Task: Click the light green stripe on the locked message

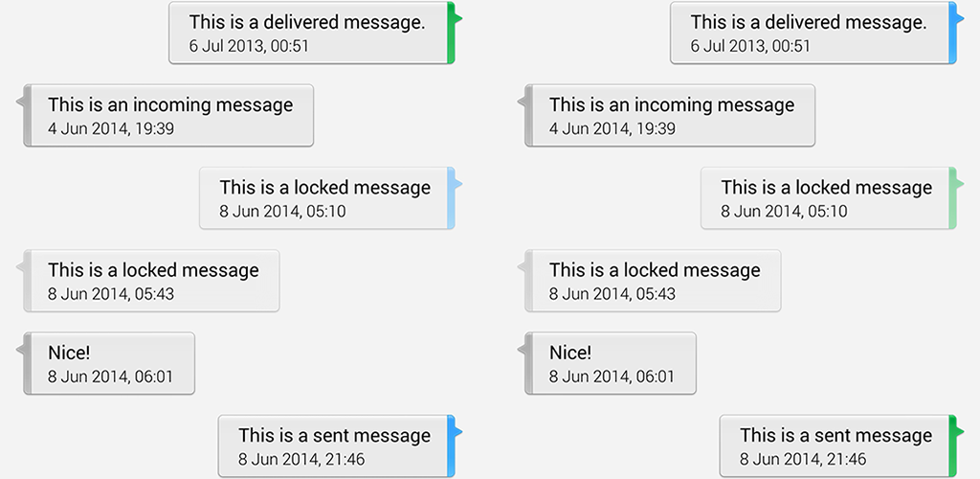Action: tap(951, 197)
